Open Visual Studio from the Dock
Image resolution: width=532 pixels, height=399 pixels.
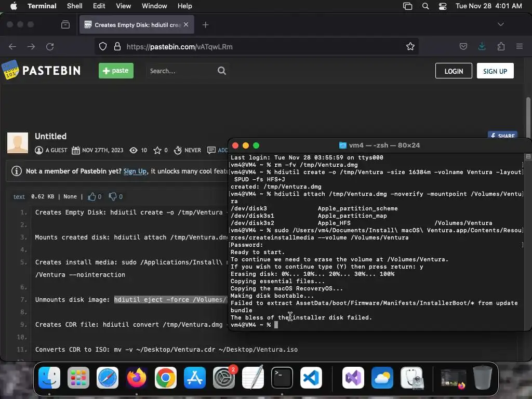(x=353, y=378)
